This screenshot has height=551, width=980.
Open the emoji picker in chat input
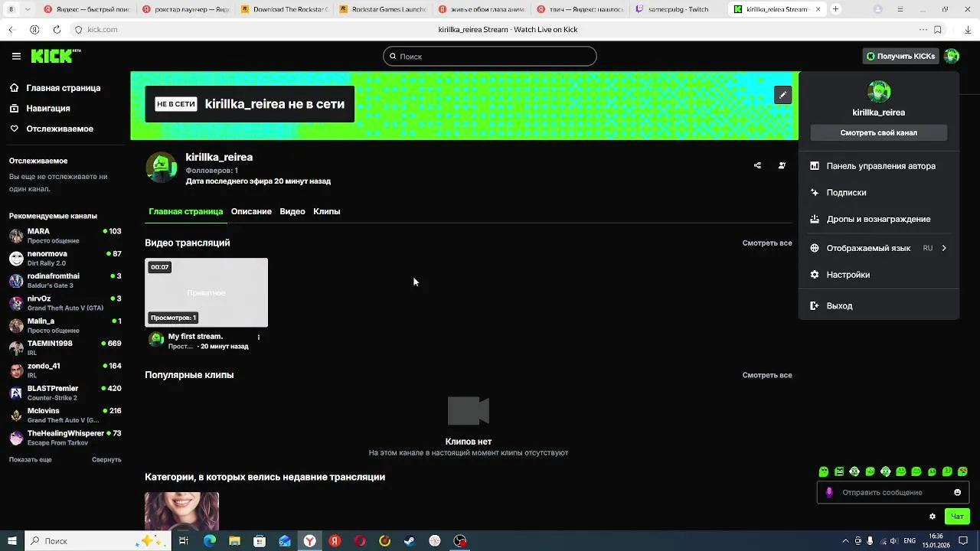pyautogui.click(x=957, y=492)
